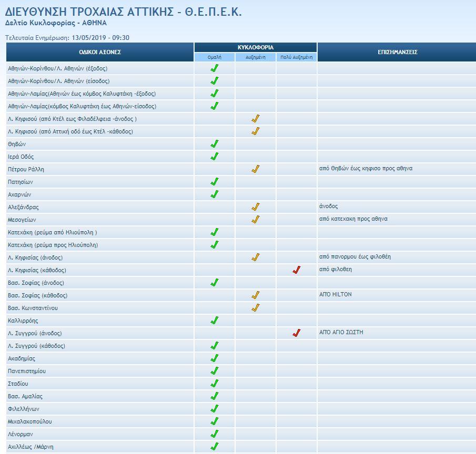476x454 pixels.
Task: Click red checkmark for Λ. Κηφισίας (κάθοδος)
Action: [297, 270]
